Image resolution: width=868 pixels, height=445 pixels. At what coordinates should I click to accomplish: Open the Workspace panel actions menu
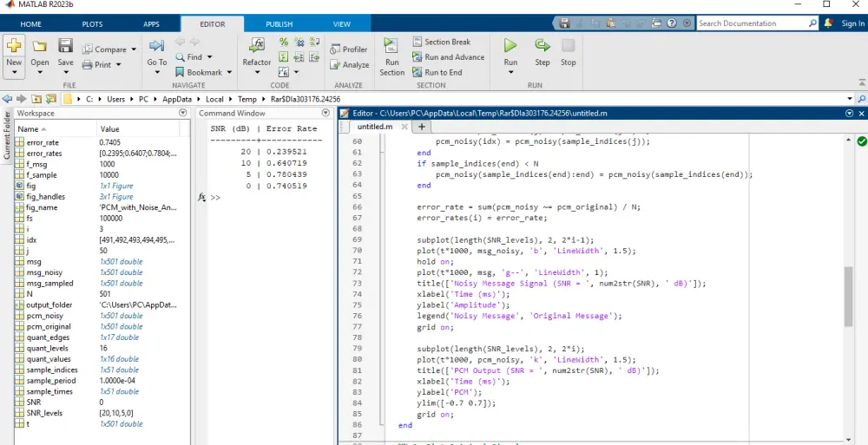coord(182,113)
